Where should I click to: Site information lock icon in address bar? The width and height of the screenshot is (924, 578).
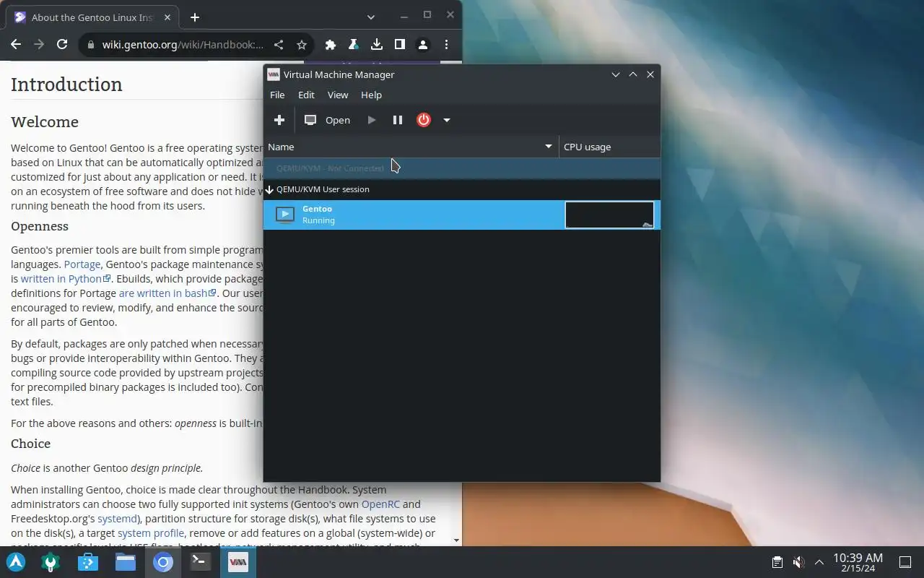point(90,45)
